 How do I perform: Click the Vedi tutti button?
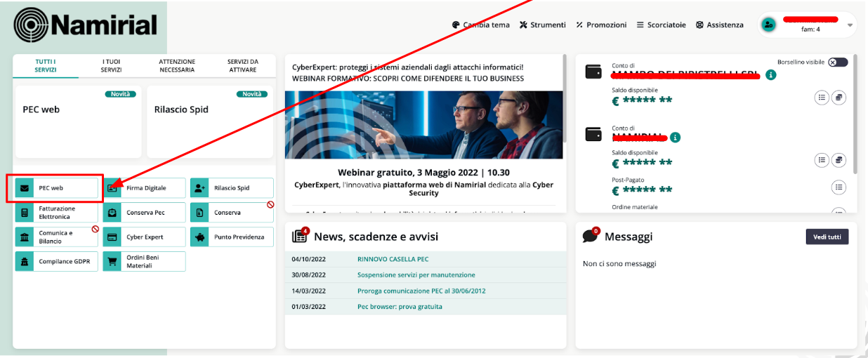[827, 237]
